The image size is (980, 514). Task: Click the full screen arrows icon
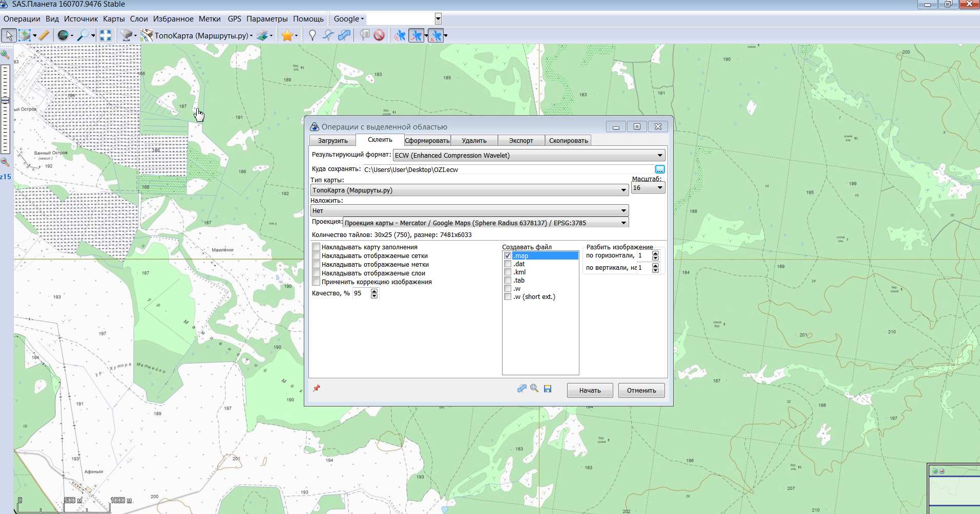tap(106, 35)
